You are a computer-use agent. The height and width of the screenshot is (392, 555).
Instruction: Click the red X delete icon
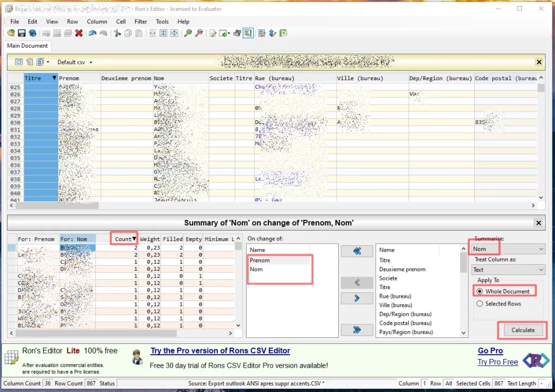[x=79, y=33]
